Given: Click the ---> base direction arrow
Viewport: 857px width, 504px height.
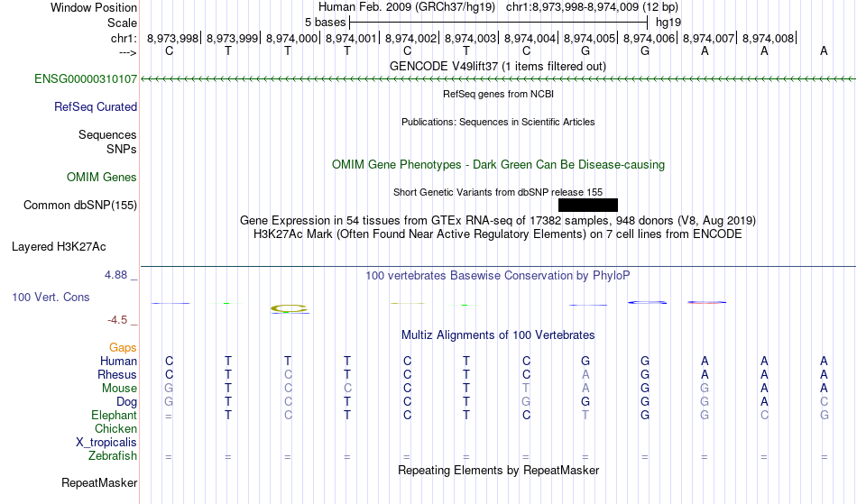Looking at the screenshot, I should click(128, 52).
